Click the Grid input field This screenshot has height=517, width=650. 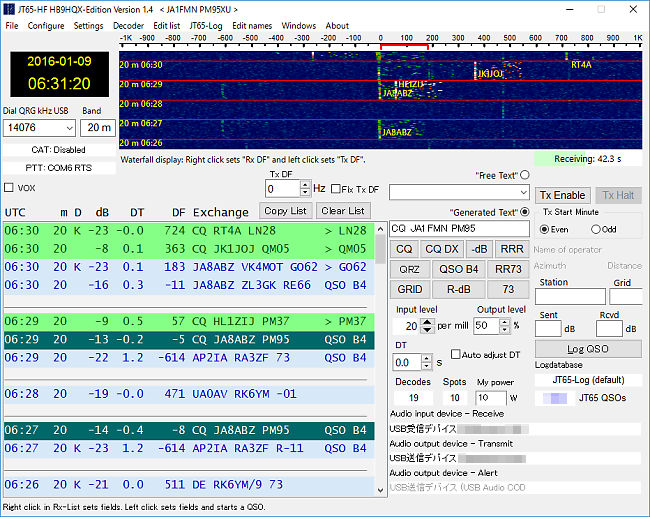coord(626,297)
